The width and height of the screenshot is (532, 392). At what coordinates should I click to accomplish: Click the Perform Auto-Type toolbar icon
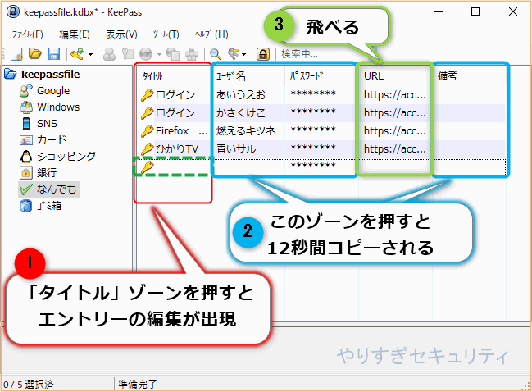point(192,53)
